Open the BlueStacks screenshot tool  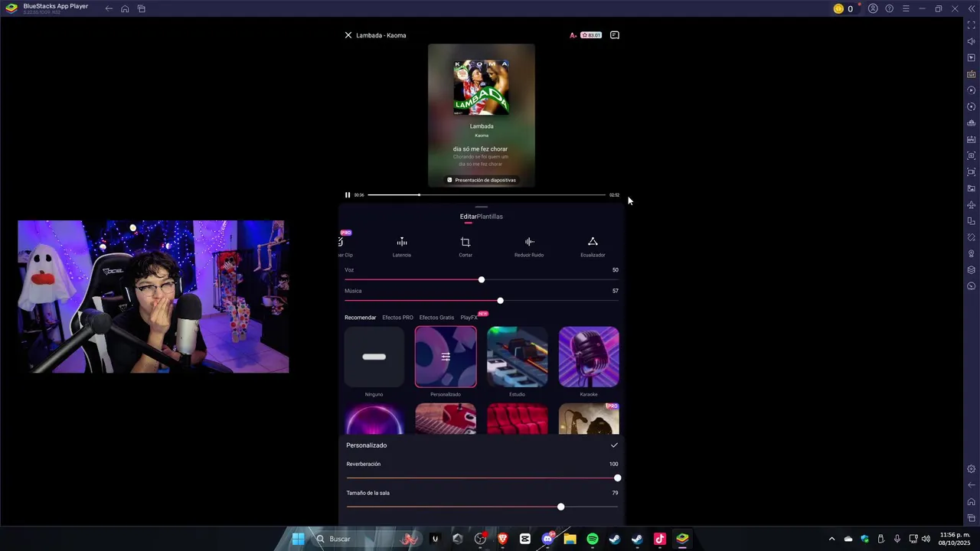pyautogui.click(x=972, y=155)
